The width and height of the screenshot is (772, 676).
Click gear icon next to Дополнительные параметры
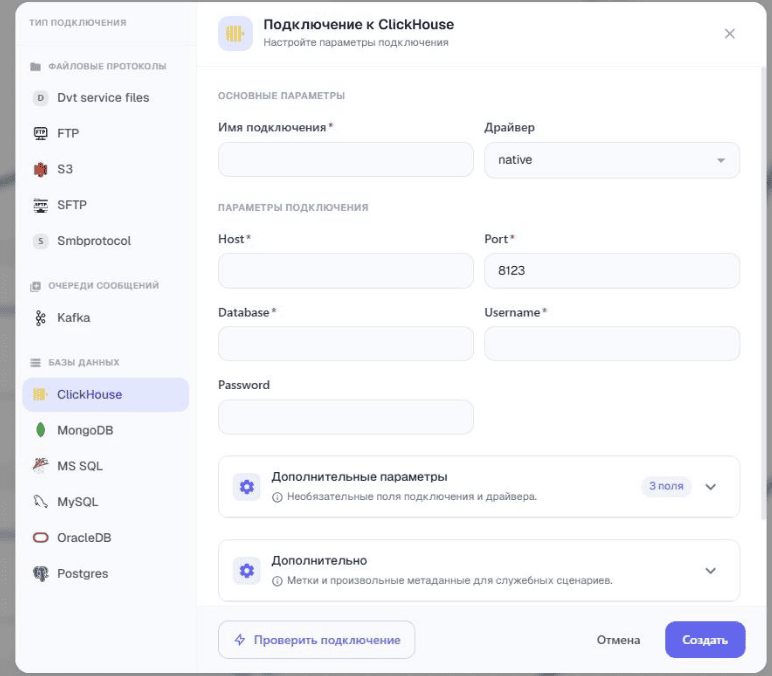(247, 487)
